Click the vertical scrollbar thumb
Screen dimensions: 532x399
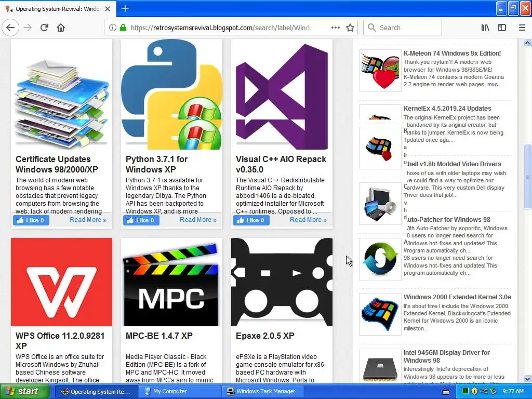[x=527, y=177]
